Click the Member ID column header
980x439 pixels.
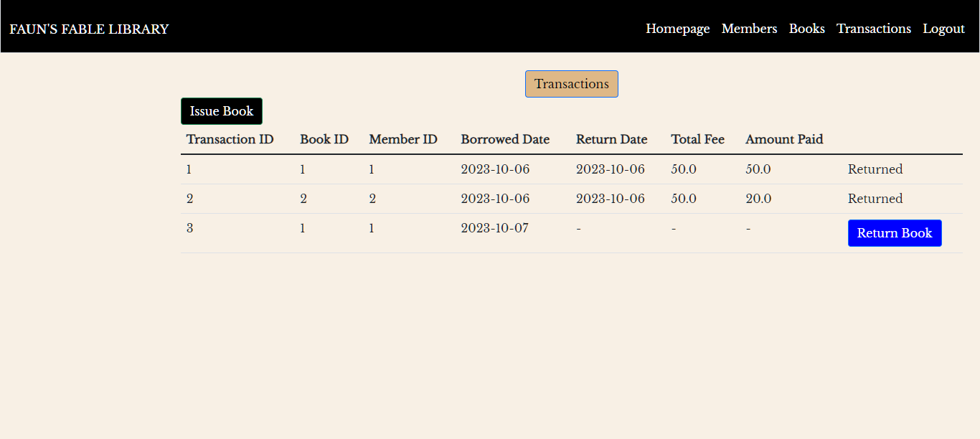tap(403, 139)
